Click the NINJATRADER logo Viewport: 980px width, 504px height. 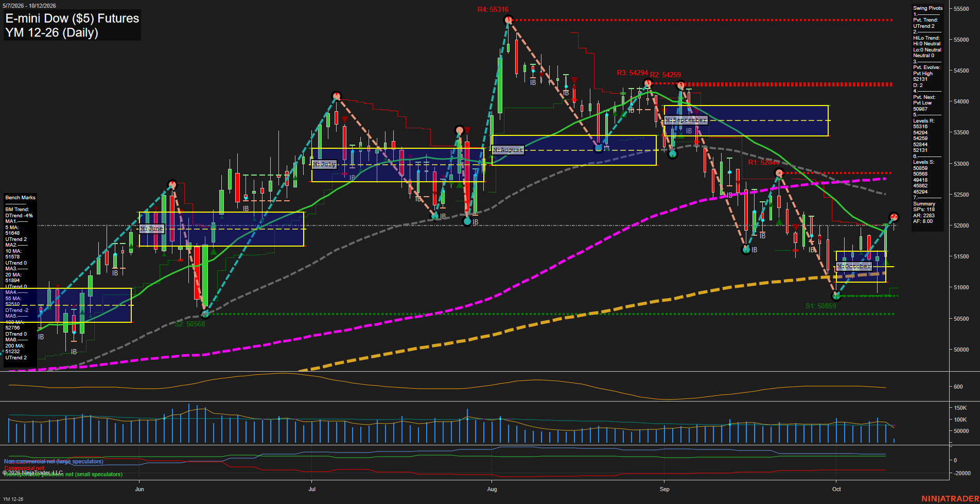click(950, 499)
